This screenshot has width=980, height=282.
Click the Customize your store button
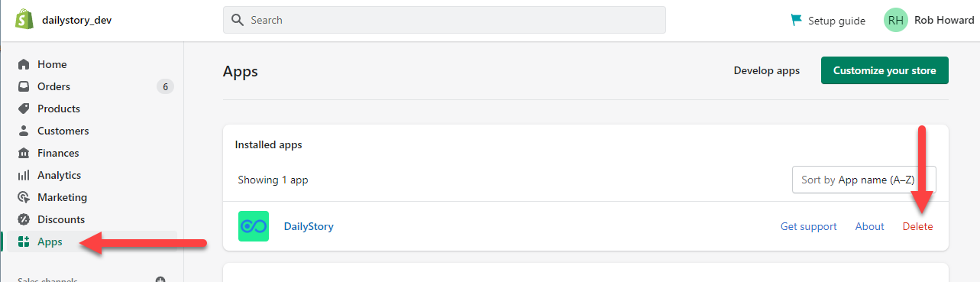[x=885, y=70]
